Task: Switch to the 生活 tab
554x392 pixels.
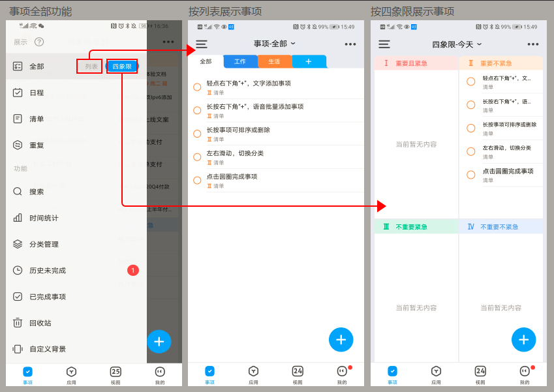Action: coord(275,61)
